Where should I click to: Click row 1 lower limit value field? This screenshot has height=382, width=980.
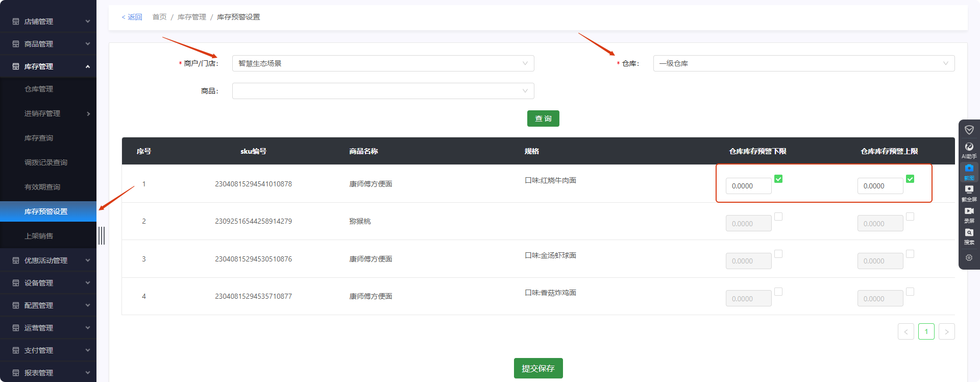coord(748,186)
